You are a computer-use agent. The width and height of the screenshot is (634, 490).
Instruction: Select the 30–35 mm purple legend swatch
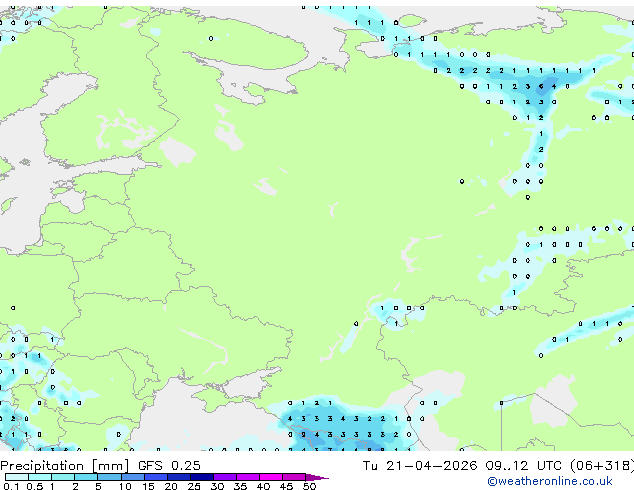(x=225, y=477)
